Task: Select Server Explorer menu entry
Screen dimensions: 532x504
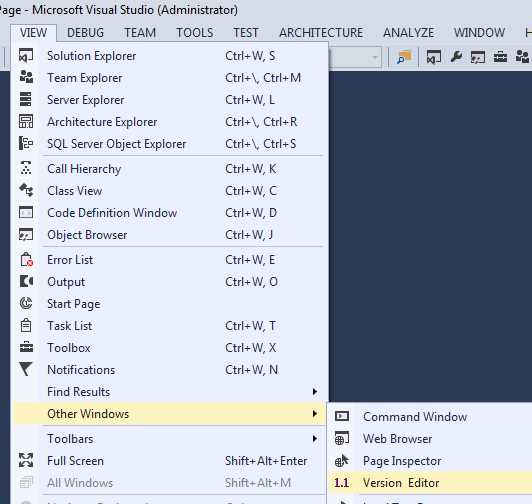Action: coord(170,100)
